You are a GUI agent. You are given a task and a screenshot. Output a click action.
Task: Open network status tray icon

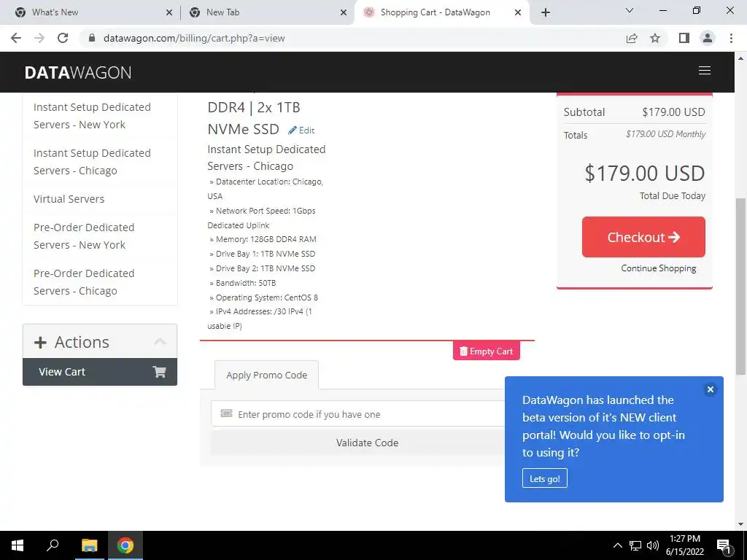point(635,545)
